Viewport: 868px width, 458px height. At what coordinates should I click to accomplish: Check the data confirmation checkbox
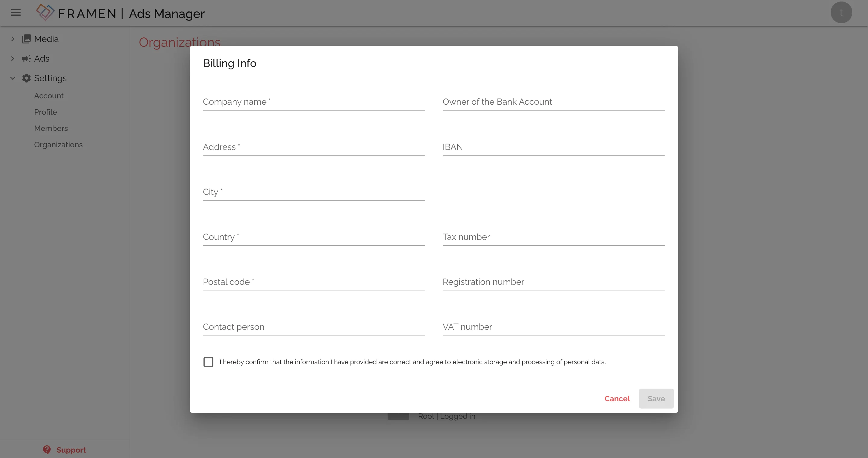click(208, 362)
